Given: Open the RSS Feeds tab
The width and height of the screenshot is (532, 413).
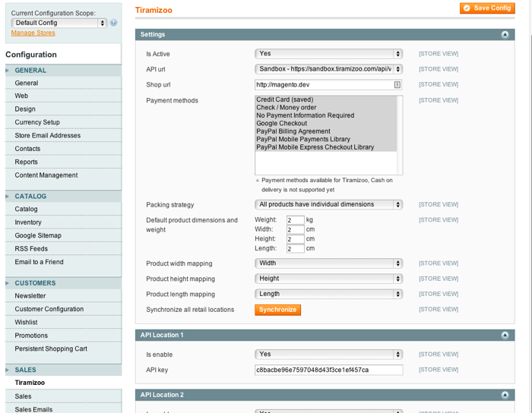Looking at the screenshot, I should [63, 249].
